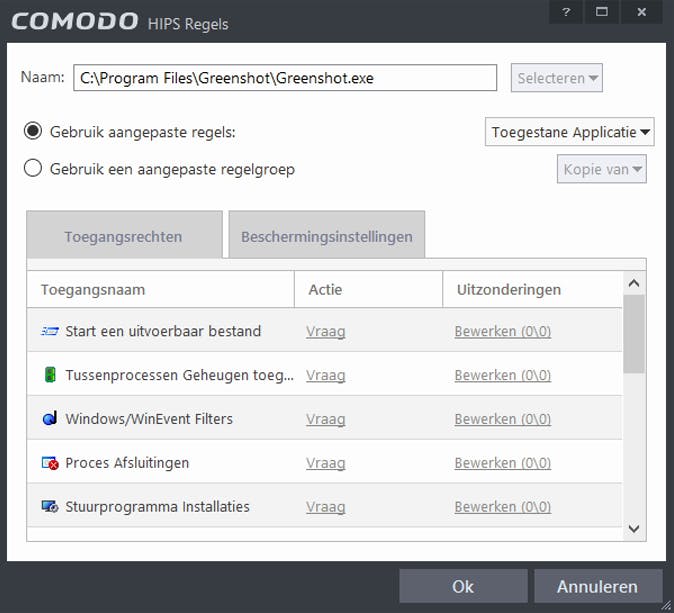
Task: Click the Start een uitvoerbaar bestand icon
Action: tap(50, 331)
